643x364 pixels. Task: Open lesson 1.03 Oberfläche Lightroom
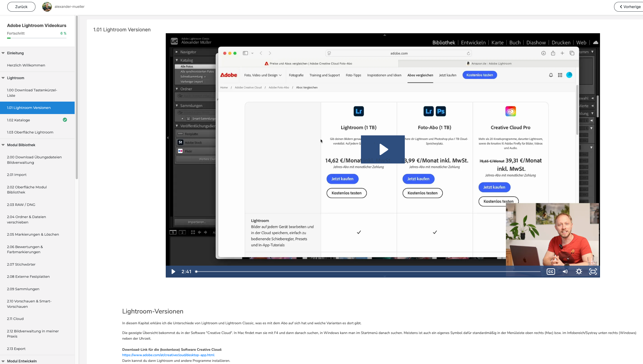point(30,132)
